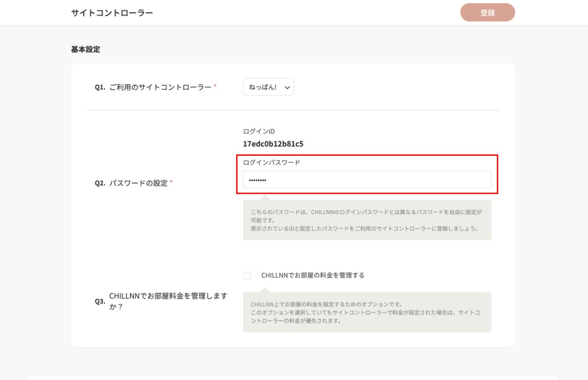
Task: Click the masked password dots in field
Action: pos(257,180)
